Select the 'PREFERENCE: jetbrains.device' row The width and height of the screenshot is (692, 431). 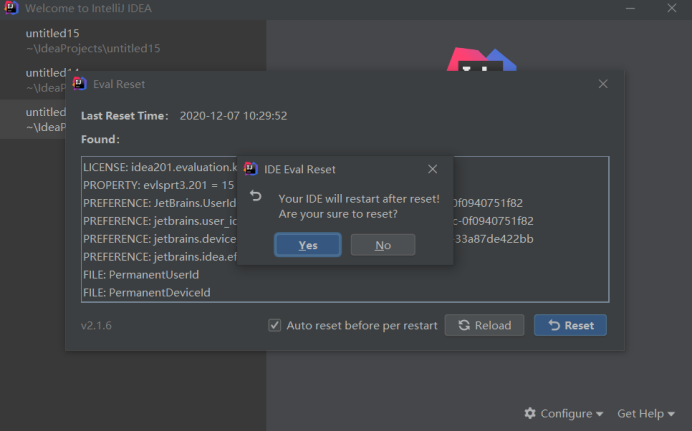(x=345, y=239)
